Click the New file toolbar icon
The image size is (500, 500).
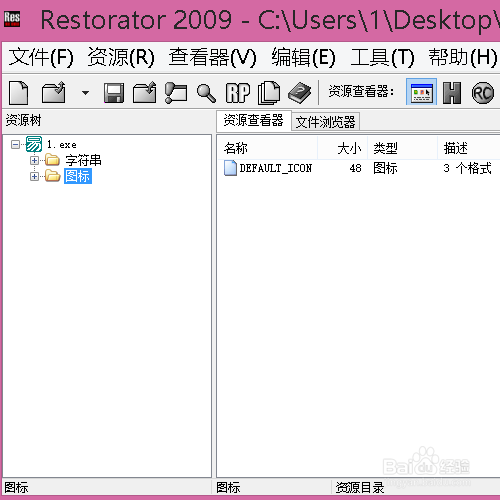(18, 92)
